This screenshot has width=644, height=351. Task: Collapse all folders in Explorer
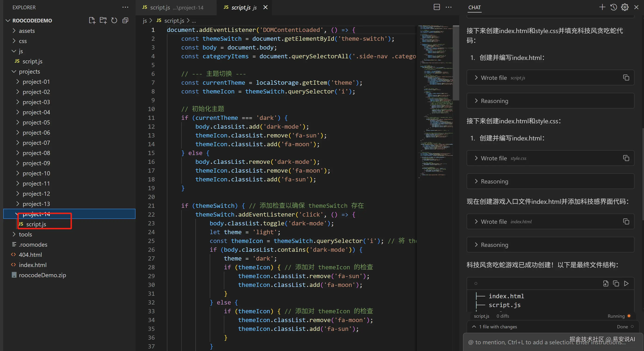(125, 21)
